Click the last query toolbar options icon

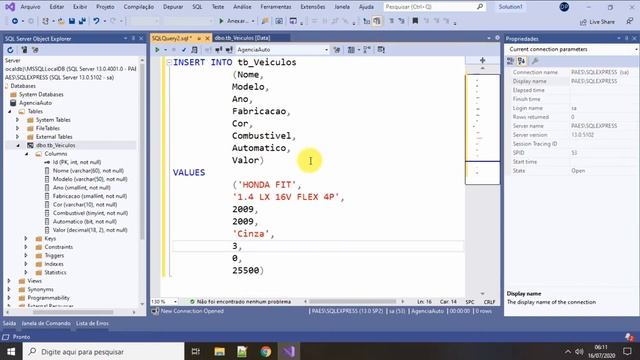(381, 50)
